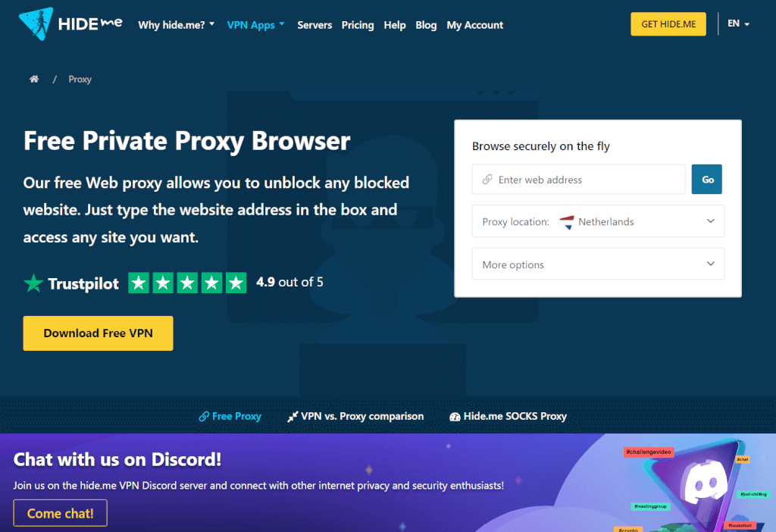Open My Account
The image size is (776, 532).
coord(474,25)
